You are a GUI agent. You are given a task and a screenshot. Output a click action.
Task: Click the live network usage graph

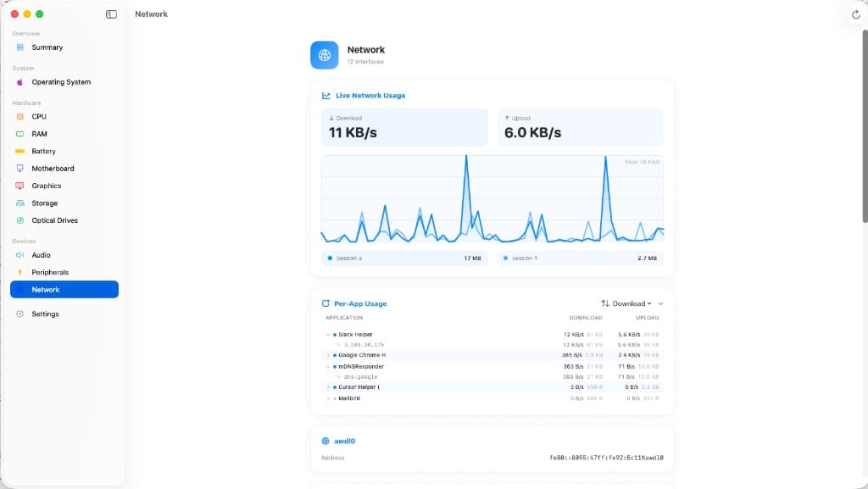click(492, 199)
